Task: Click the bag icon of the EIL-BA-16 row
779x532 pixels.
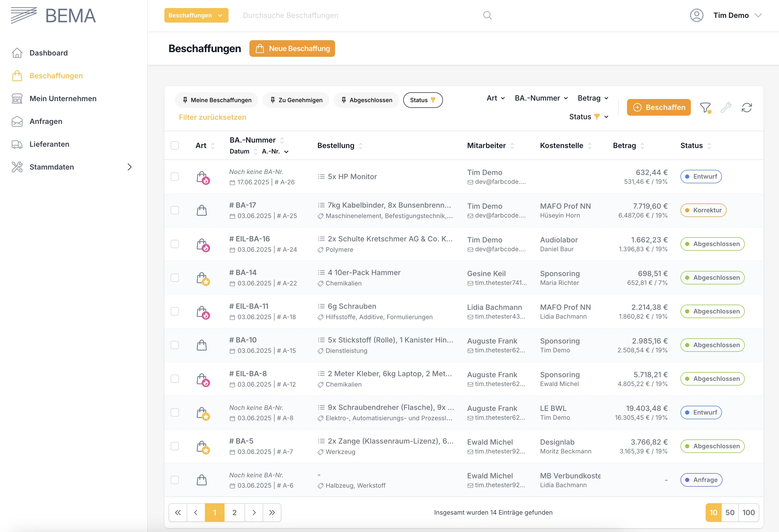Action: coord(203,245)
